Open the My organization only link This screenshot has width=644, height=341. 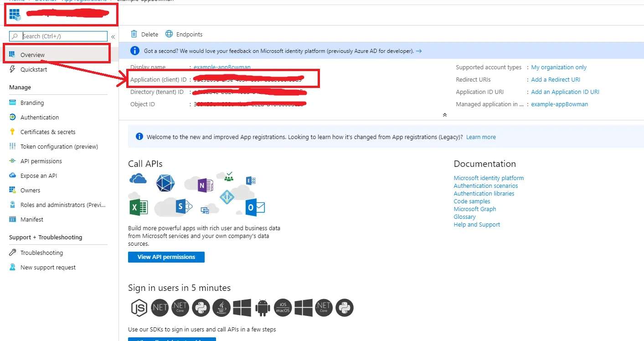[559, 67]
